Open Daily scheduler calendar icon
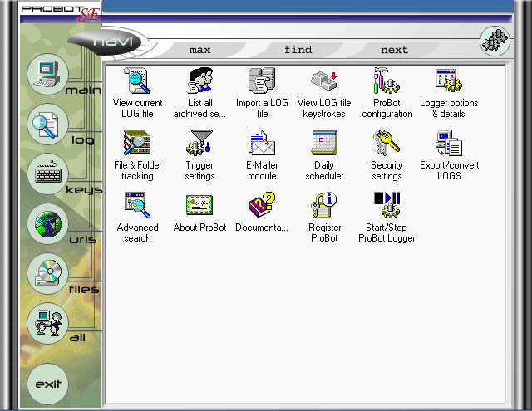Viewport: 532px width, 411px height. point(324,143)
